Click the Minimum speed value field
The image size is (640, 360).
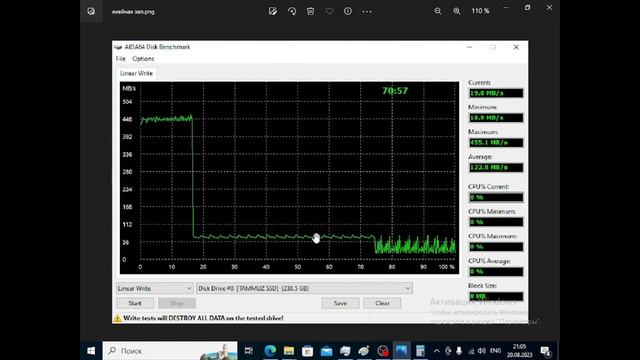(496, 118)
